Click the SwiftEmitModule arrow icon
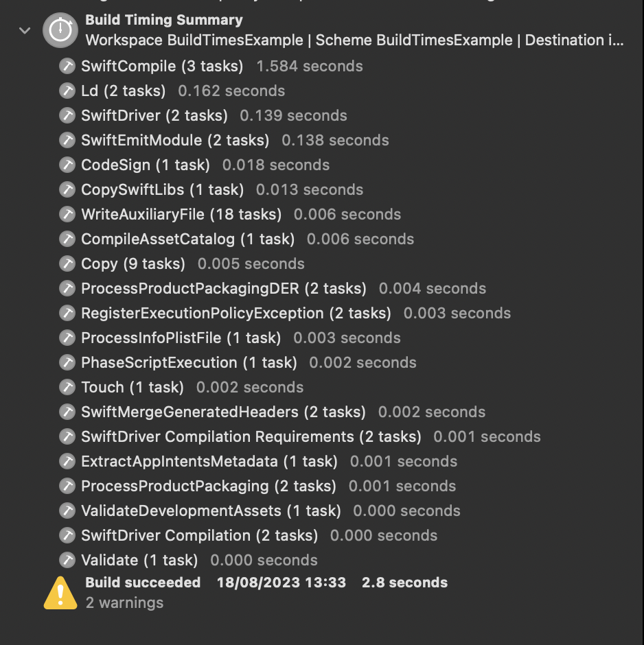Viewport: 644px width, 645px height. click(x=67, y=140)
